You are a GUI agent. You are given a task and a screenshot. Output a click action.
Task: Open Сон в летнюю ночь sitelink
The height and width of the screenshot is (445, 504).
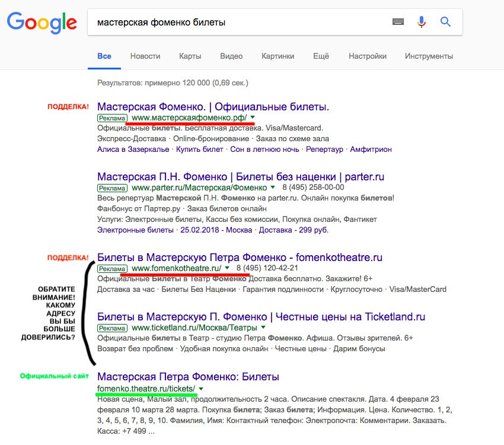point(264,149)
